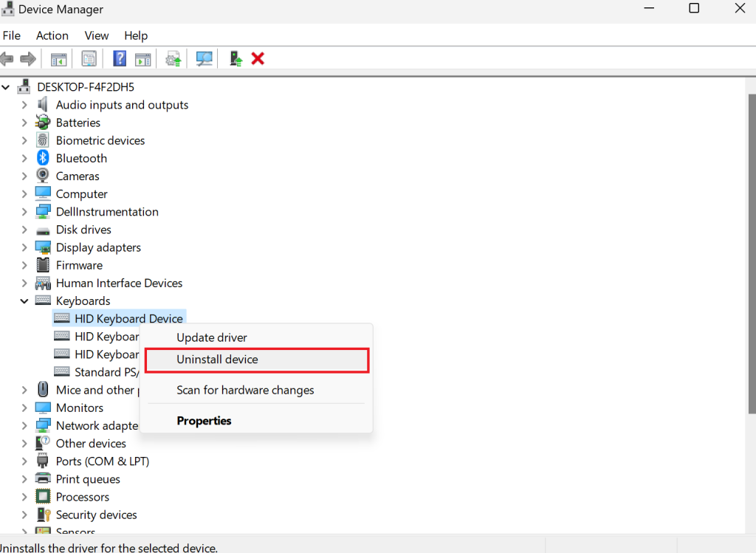Expand the Network adapters category
The height and width of the screenshot is (553, 756).
[24, 425]
